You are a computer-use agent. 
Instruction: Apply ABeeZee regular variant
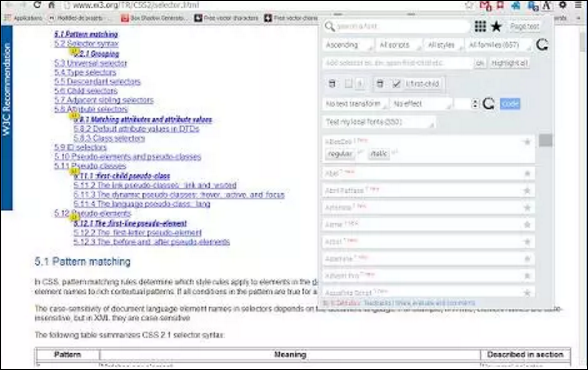tap(340, 154)
